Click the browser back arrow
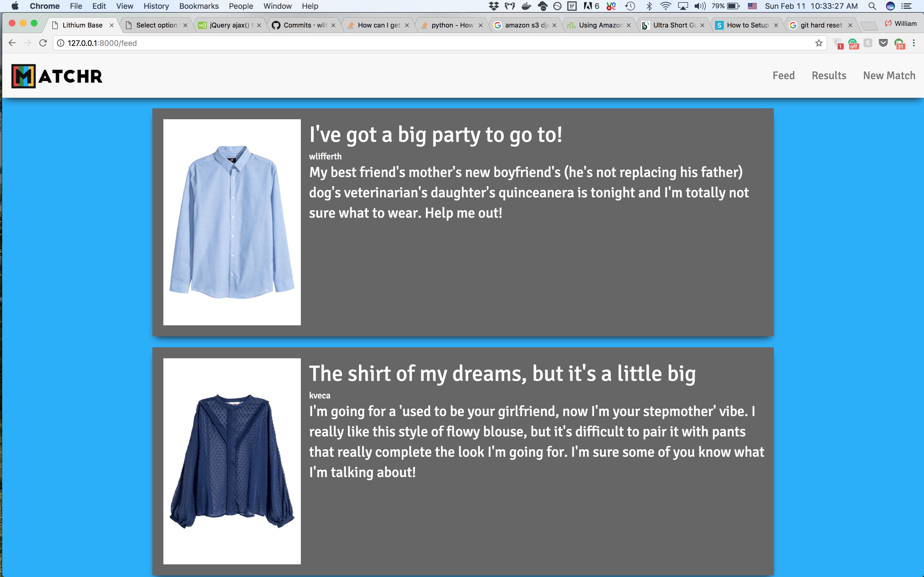 coord(12,43)
